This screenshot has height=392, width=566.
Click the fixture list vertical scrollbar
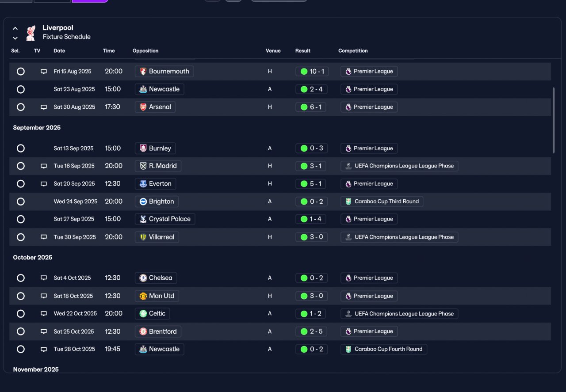click(x=553, y=120)
